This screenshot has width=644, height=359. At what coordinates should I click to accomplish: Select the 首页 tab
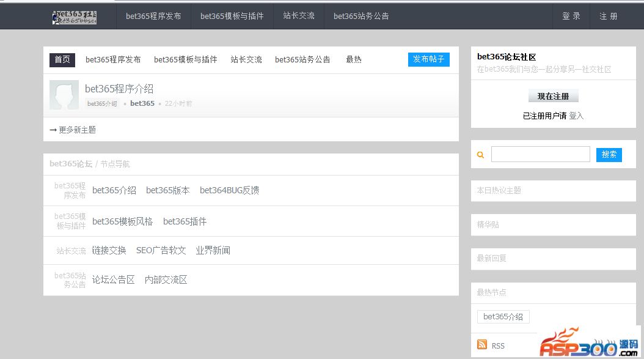[x=62, y=59]
